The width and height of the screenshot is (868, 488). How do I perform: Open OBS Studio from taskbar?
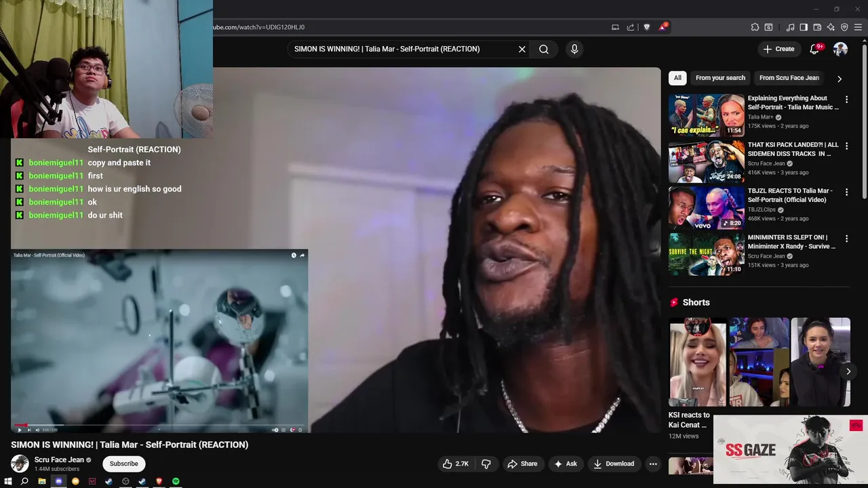click(125, 481)
